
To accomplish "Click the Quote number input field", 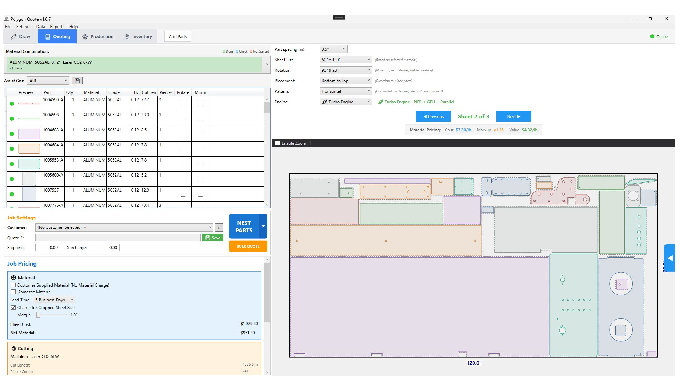I will click(118, 237).
